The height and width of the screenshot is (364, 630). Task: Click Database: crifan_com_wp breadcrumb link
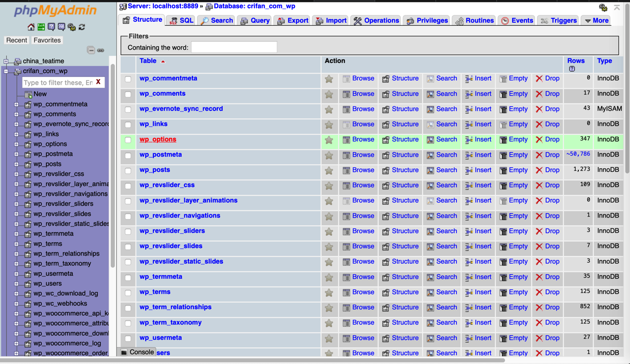click(254, 6)
